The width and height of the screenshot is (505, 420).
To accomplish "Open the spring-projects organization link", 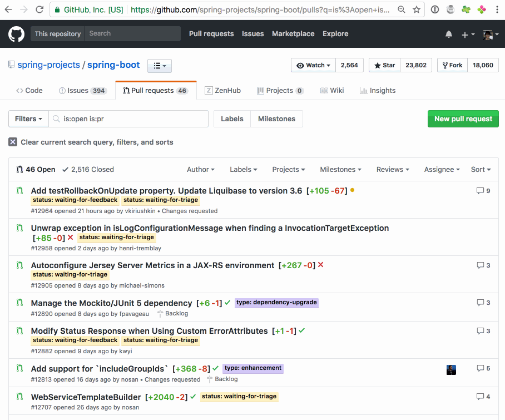I will pyautogui.click(x=48, y=65).
